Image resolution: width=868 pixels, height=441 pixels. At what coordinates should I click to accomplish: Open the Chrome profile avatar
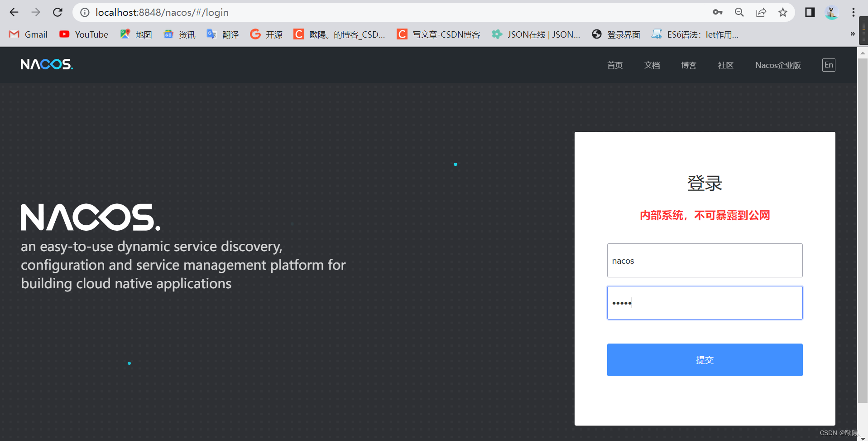coord(832,12)
